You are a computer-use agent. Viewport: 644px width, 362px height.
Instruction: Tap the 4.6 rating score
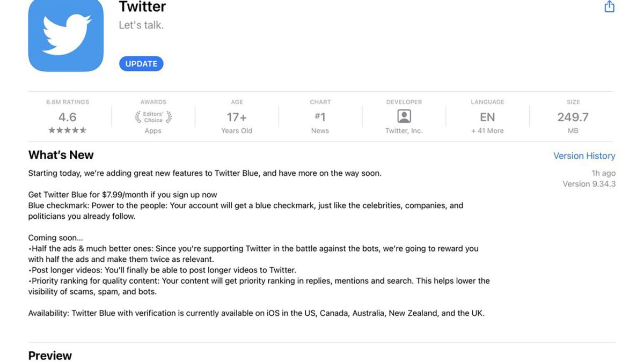coord(68,117)
